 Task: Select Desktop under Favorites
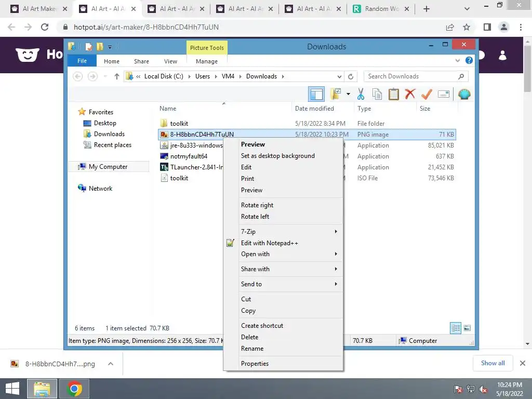point(105,123)
